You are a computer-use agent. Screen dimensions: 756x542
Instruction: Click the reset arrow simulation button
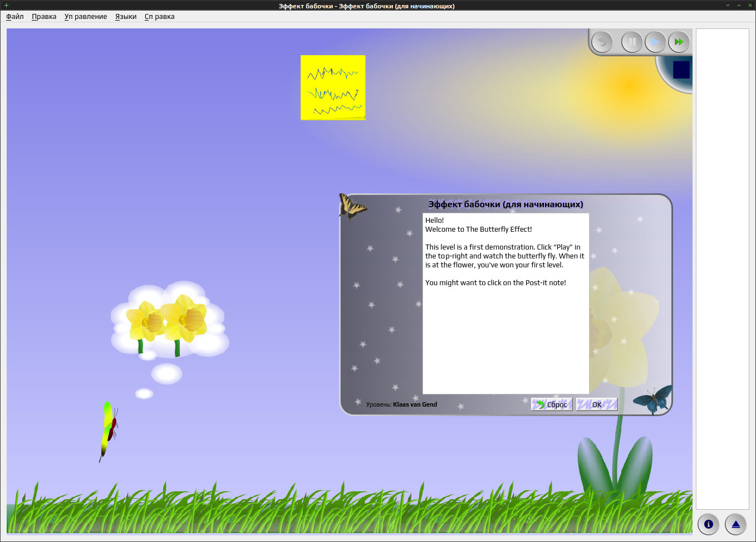602,42
